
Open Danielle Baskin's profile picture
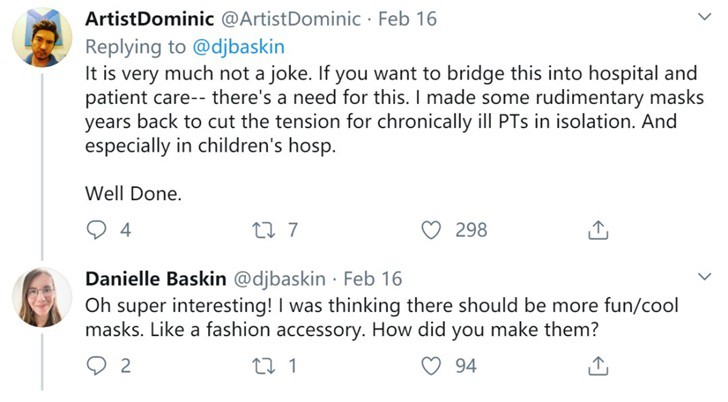(x=41, y=298)
